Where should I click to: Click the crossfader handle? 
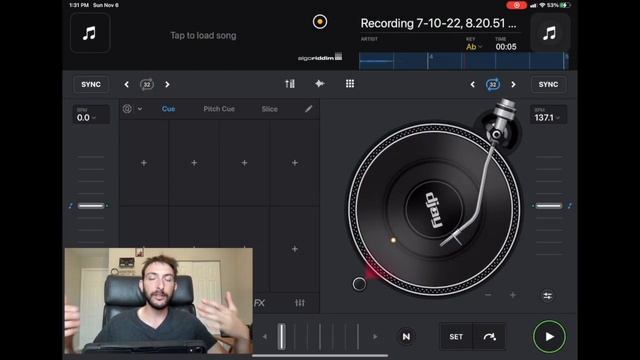click(x=281, y=336)
